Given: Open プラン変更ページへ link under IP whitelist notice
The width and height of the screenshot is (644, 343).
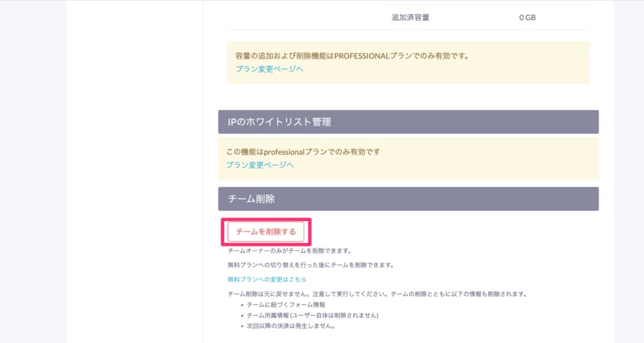Looking at the screenshot, I should (260, 165).
